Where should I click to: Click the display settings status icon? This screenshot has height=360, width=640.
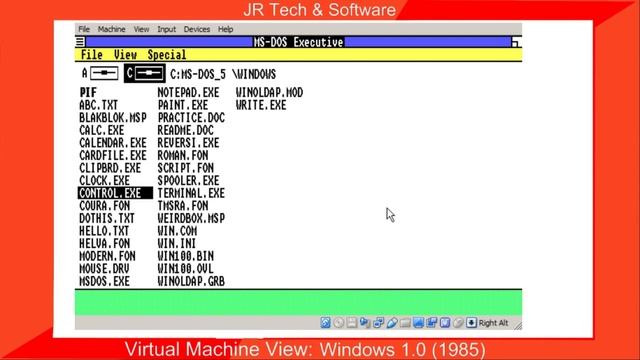[418, 323]
